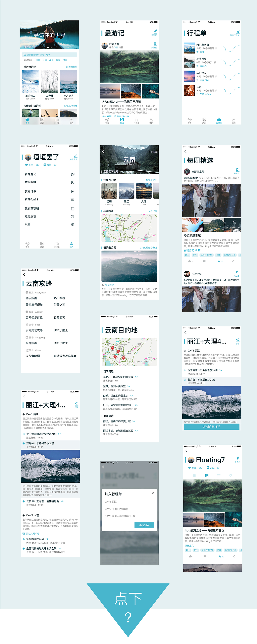Screen dimensions: 257x644
Task: Open 到达大理攻略 link
Action: (33, 534)
